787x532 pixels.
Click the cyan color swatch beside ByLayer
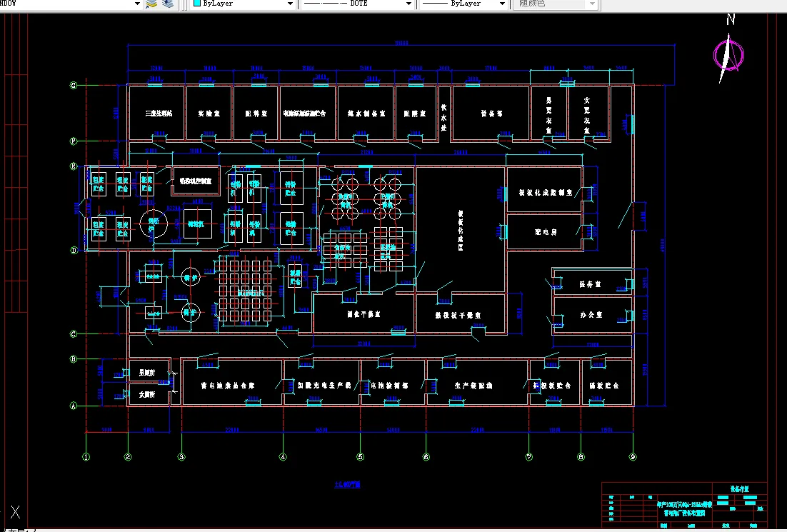[197, 3]
